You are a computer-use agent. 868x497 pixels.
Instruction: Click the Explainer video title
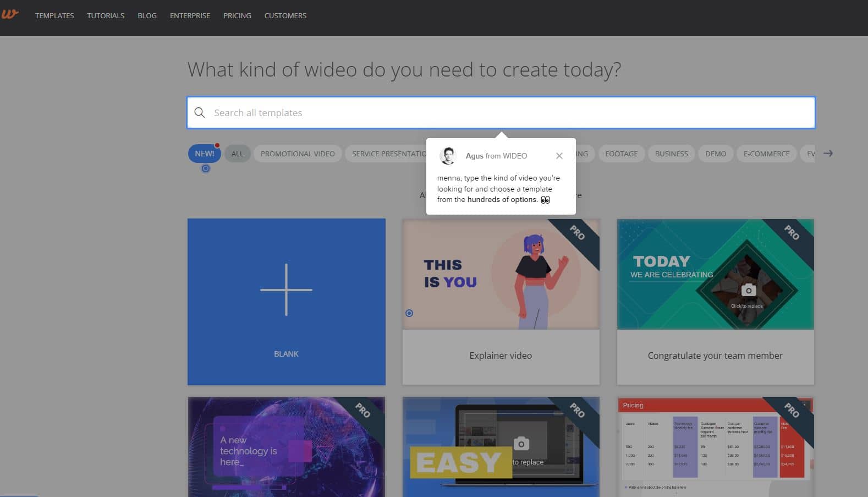[x=501, y=356]
